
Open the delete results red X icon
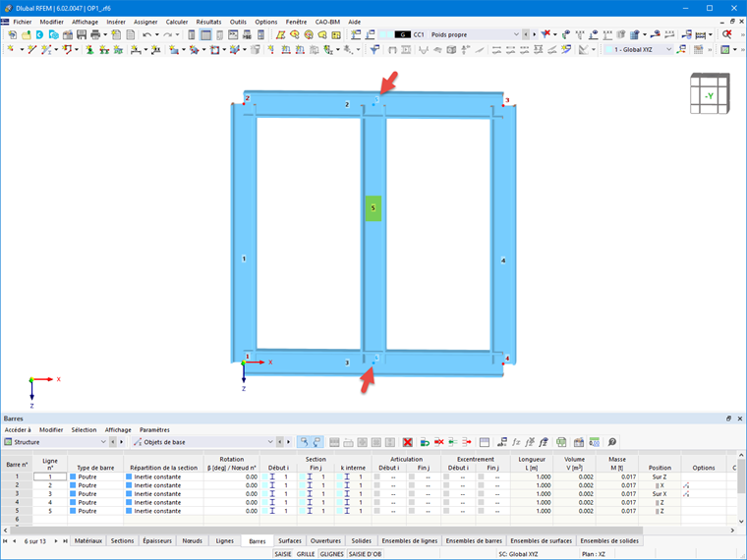(546, 33)
